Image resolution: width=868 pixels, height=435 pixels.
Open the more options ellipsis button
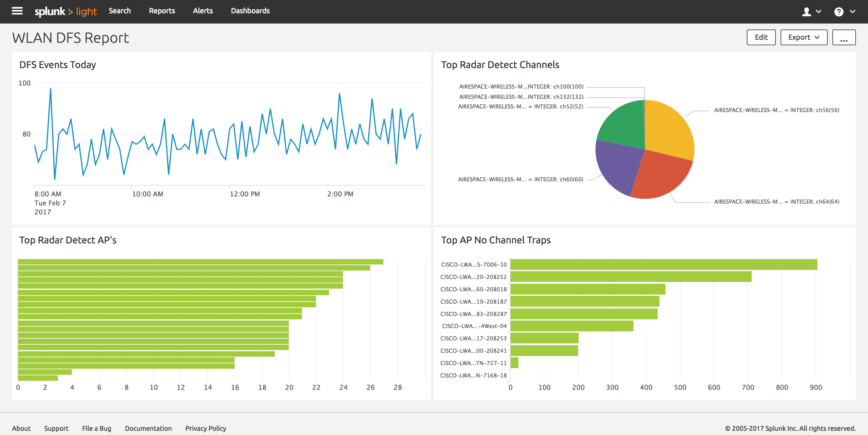click(844, 37)
